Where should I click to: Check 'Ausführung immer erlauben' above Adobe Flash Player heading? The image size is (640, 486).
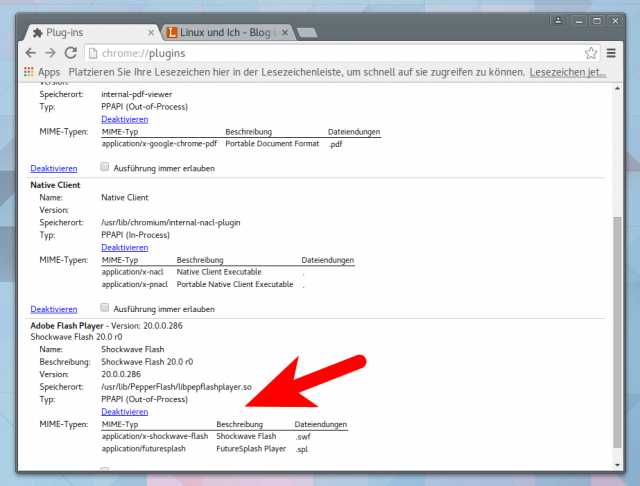point(106,309)
